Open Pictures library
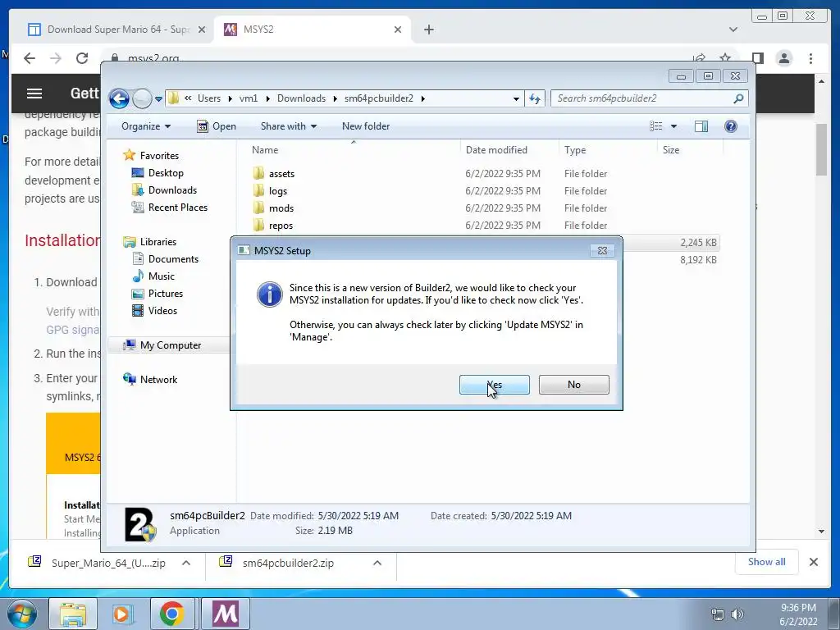This screenshot has height=630, width=840. click(165, 294)
